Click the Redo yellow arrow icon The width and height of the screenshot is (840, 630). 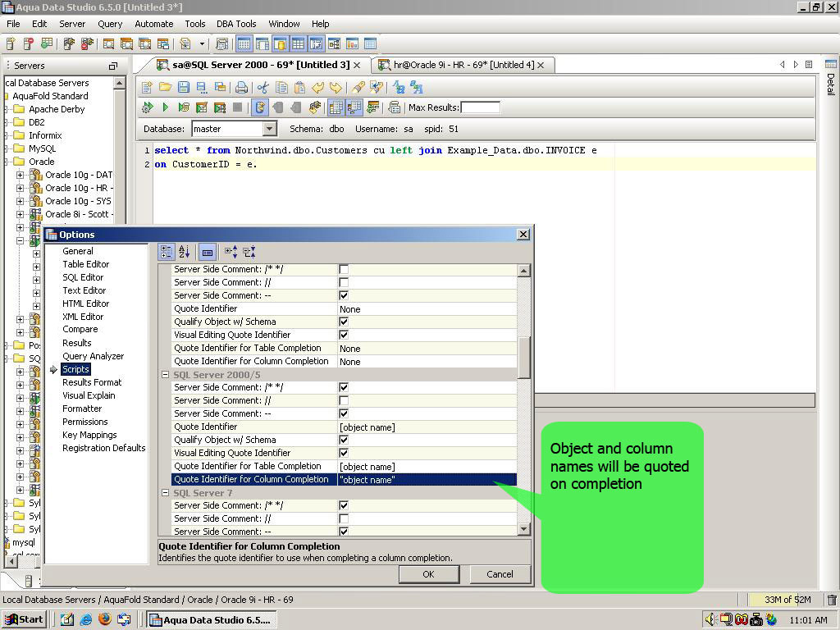click(x=336, y=87)
